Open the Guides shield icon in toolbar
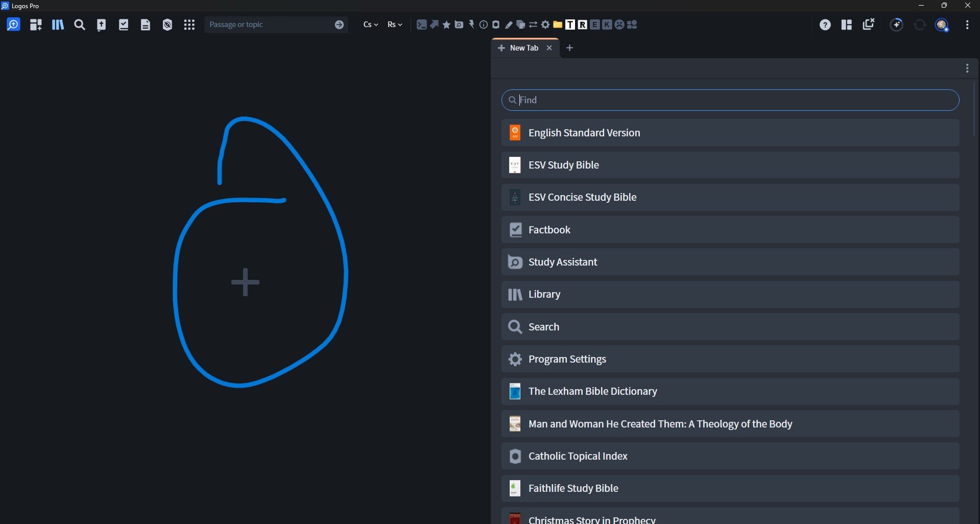Screen dimensions: 980x524 pyautogui.click(x=168, y=25)
